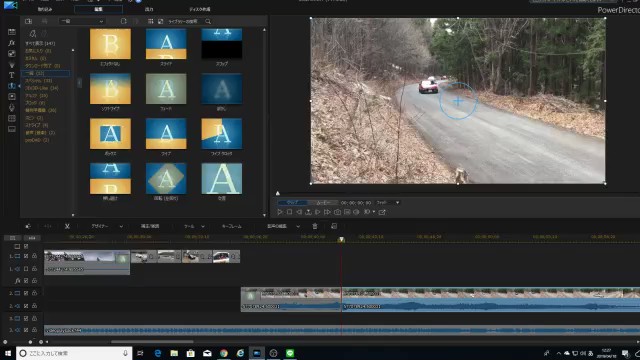Open the Voice-Over microphone room
The width and height of the screenshot is (640, 360).
[x=12, y=107]
